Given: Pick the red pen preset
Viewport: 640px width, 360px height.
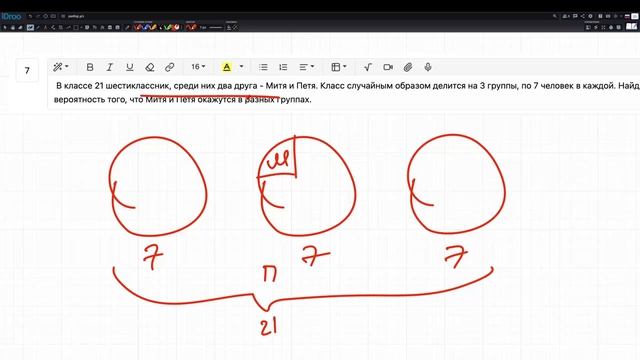Looking at the screenshot, I should coord(138,27).
